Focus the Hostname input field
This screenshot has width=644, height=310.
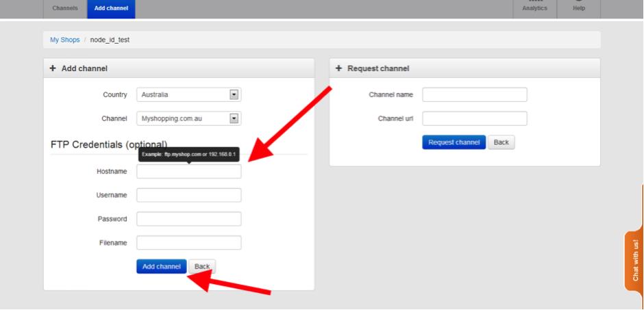[188, 172]
